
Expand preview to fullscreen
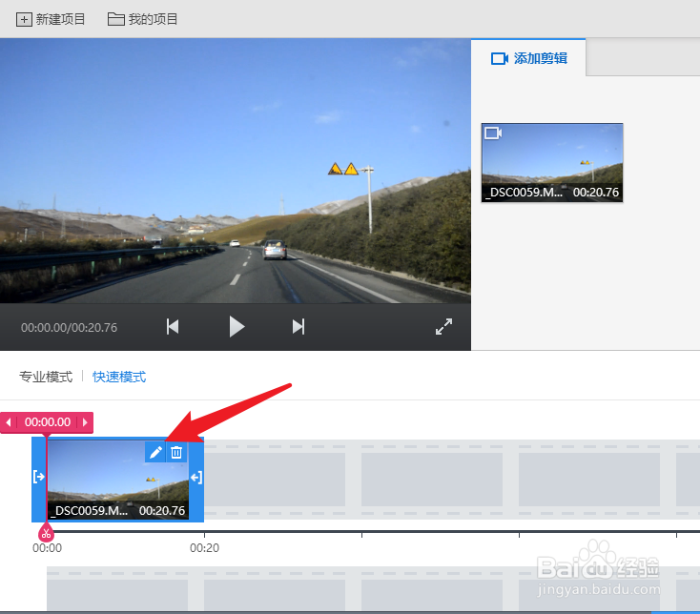coord(443,327)
